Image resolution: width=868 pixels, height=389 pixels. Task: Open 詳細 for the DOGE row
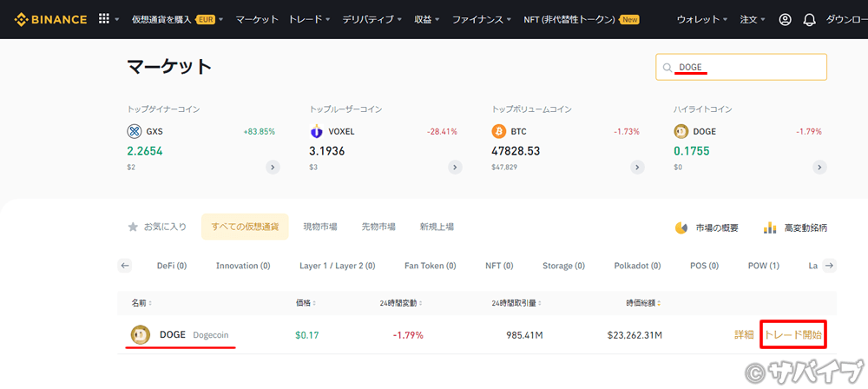point(744,334)
